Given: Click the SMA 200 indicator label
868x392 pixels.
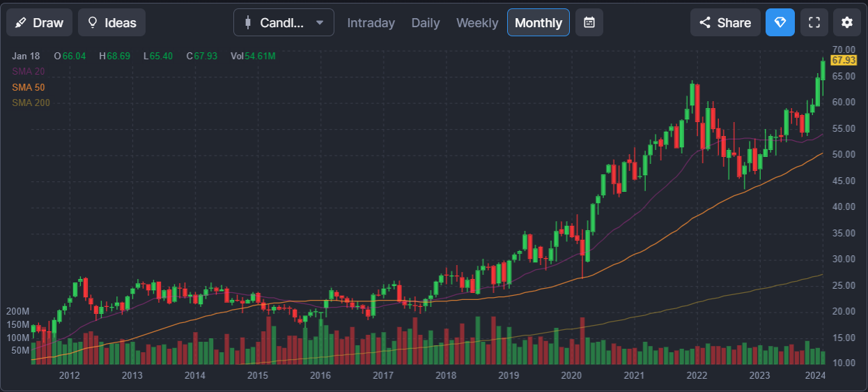Looking at the screenshot, I should pyautogui.click(x=31, y=103).
